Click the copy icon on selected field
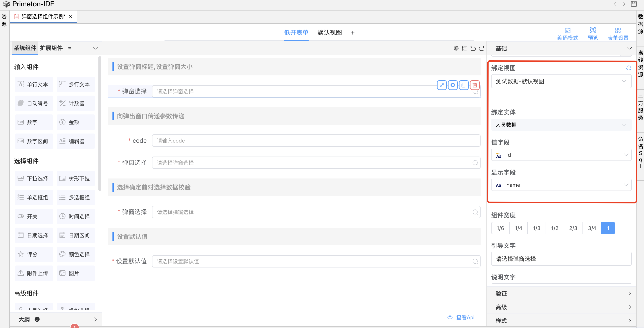Image resolution: width=644 pixels, height=328 pixels. click(464, 85)
